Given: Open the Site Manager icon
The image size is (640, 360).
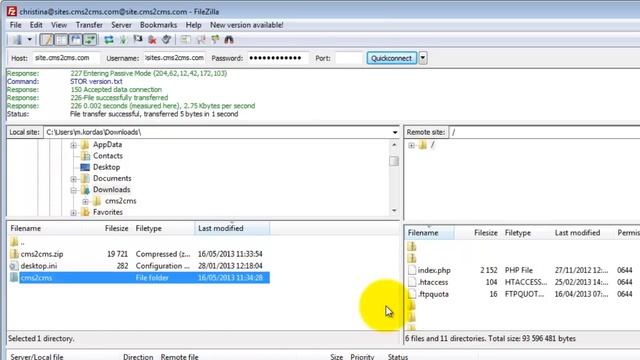Looking at the screenshot, I should click(17, 40).
